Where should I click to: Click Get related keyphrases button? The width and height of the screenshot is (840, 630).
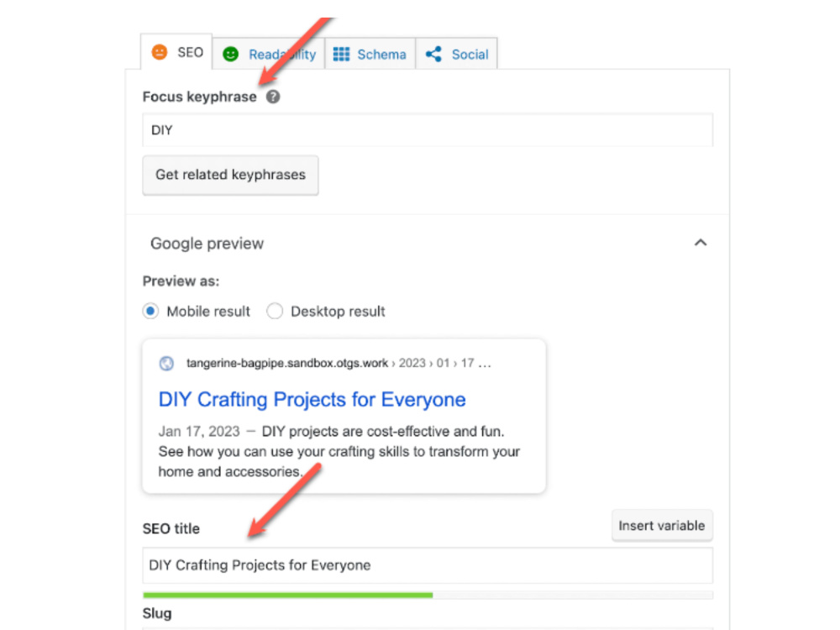pyautogui.click(x=230, y=176)
